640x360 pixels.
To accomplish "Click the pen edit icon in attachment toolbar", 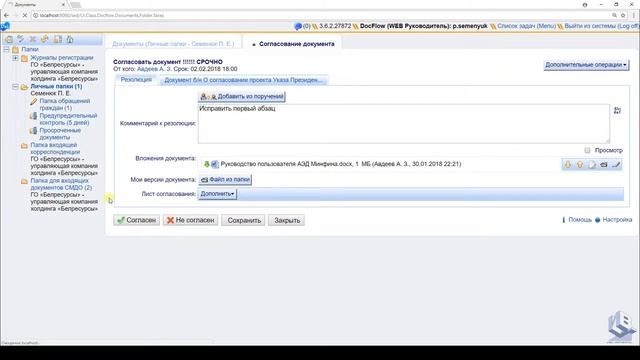I will click(616, 164).
